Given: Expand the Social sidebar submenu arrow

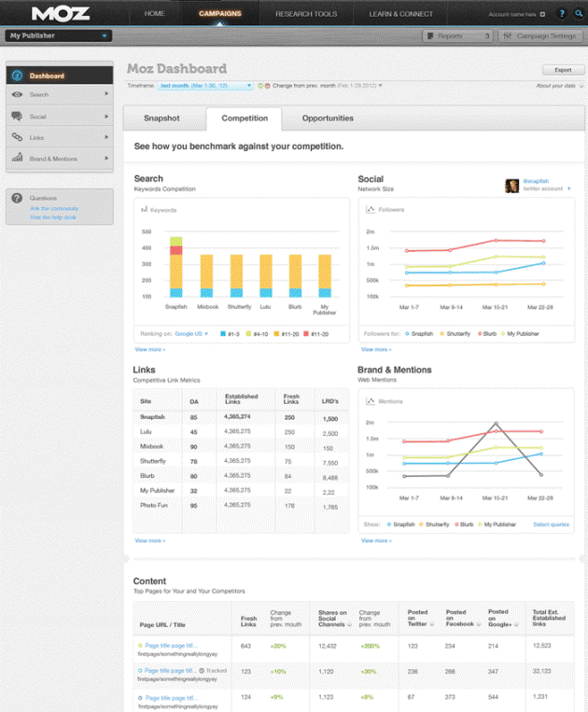Looking at the screenshot, I should [x=106, y=117].
